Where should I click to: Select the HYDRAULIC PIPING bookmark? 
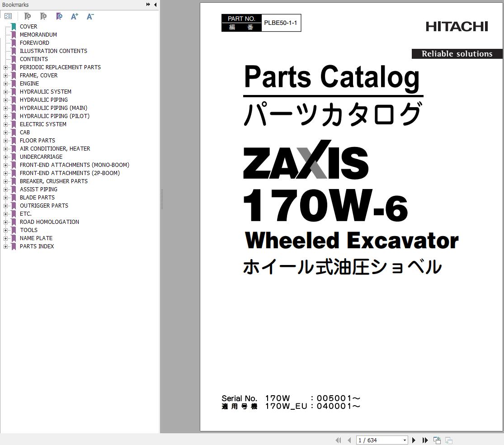pyautogui.click(x=44, y=99)
